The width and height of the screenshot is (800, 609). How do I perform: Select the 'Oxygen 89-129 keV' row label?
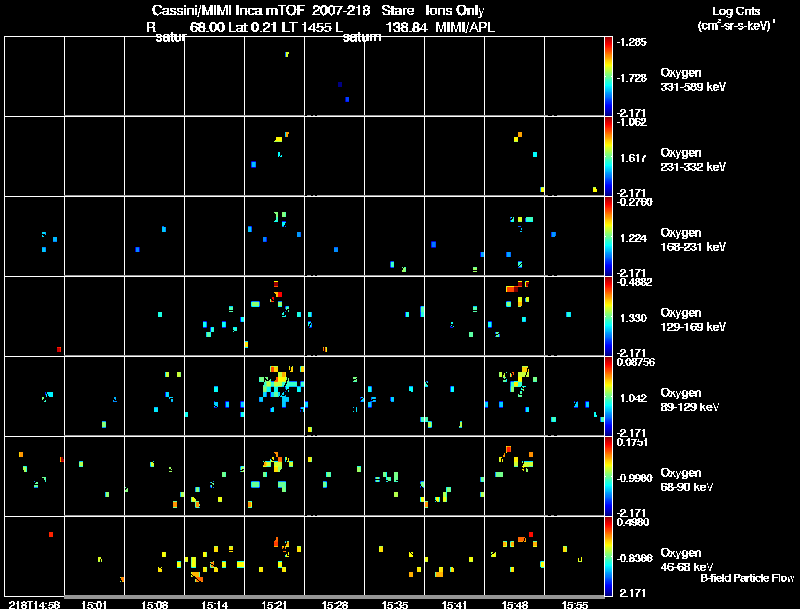[x=690, y=400]
